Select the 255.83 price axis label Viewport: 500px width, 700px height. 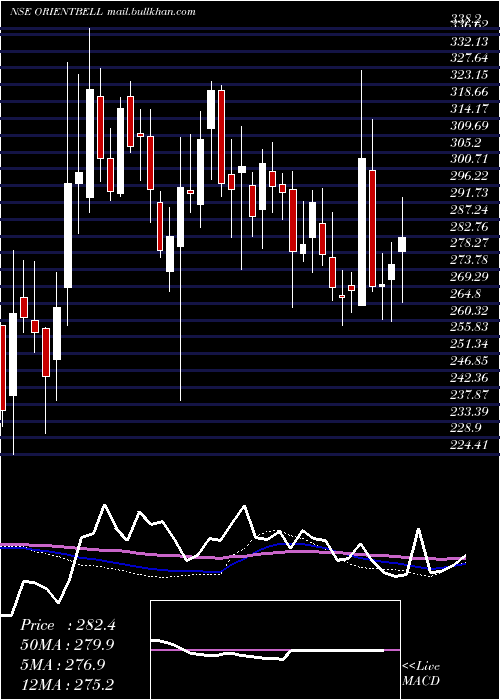pyautogui.click(x=468, y=327)
